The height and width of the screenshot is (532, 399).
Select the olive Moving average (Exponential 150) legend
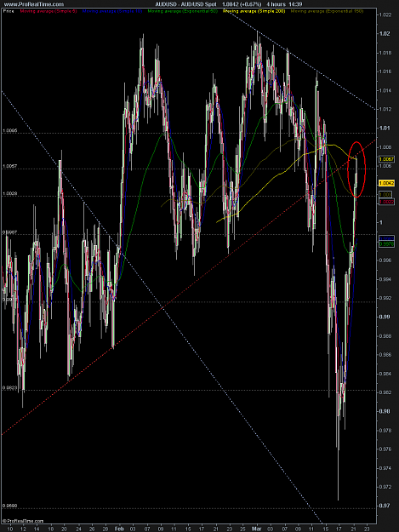[328, 11]
